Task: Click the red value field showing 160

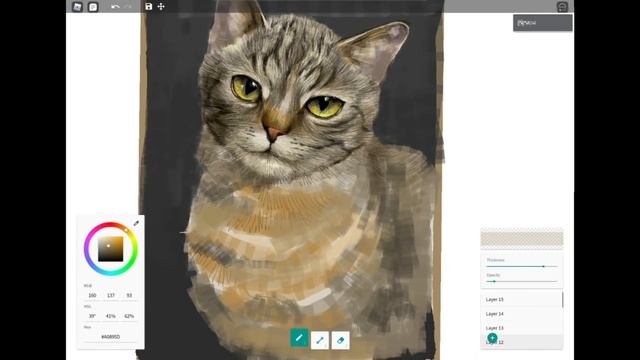Action: [x=92, y=295]
